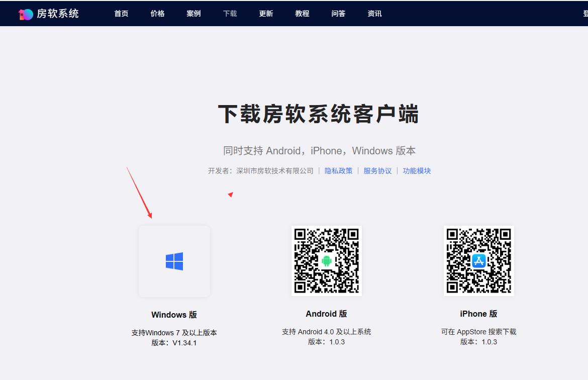Image resolution: width=588 pixels, height=380 pixels.
Task: Click 支持Windows 7 及以上版本 text
Action: pos(174,333)
